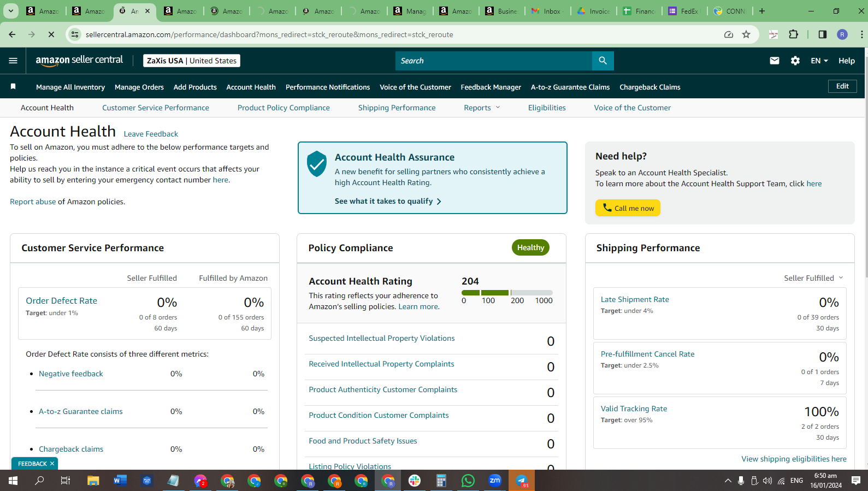
Task: Expand the EN language dropdown
Action: (x=819, y=61)
